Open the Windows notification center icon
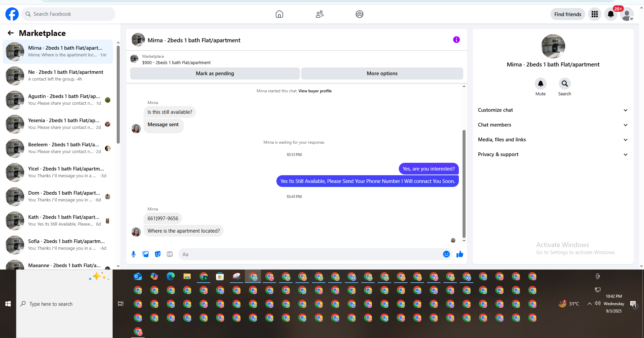The image size is (644, 338). tap(633, 304)
